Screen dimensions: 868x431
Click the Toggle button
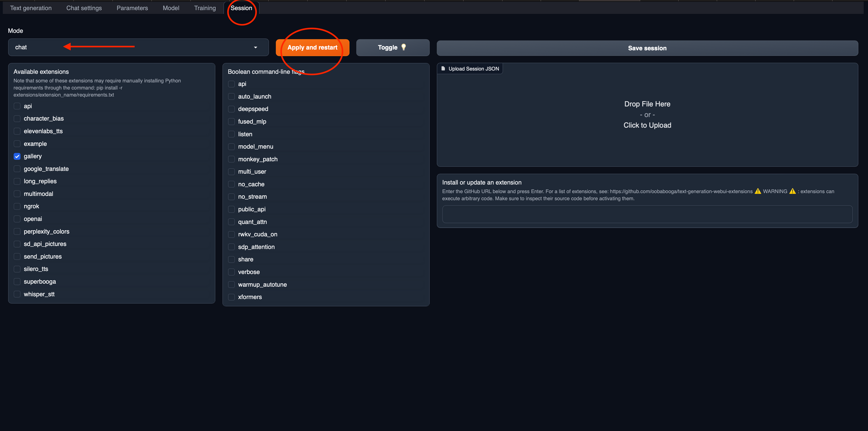pos(392,47)
